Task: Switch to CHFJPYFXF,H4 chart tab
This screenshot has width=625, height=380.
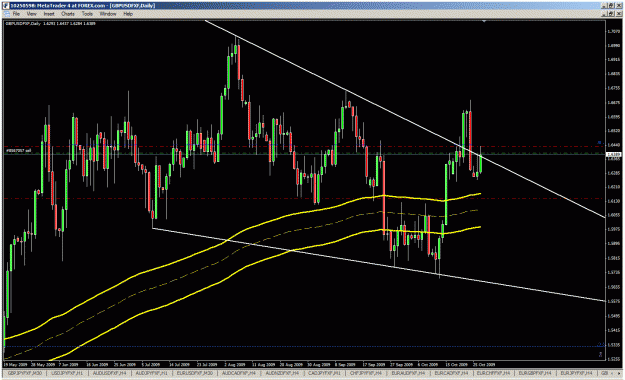Action: [x=366, y=373]
